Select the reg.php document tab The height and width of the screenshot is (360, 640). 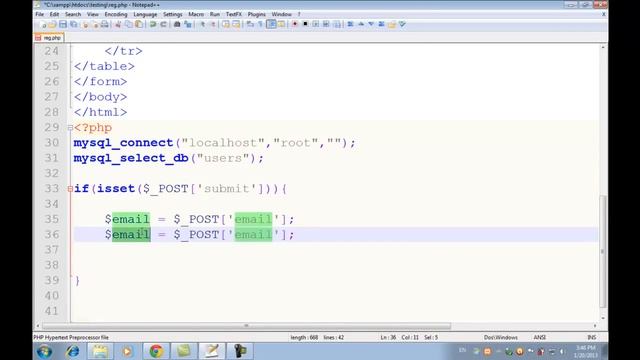pyautogui.click(x=49, y=38)
